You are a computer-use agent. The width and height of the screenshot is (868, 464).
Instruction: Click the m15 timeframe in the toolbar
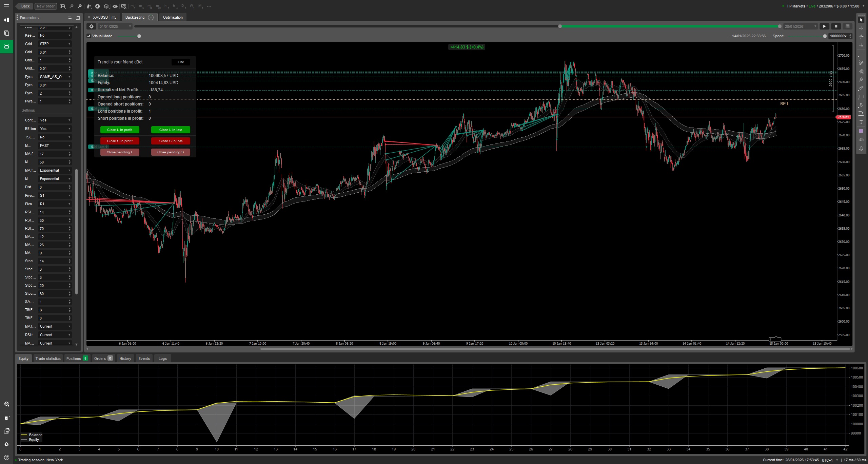point(149,6)
